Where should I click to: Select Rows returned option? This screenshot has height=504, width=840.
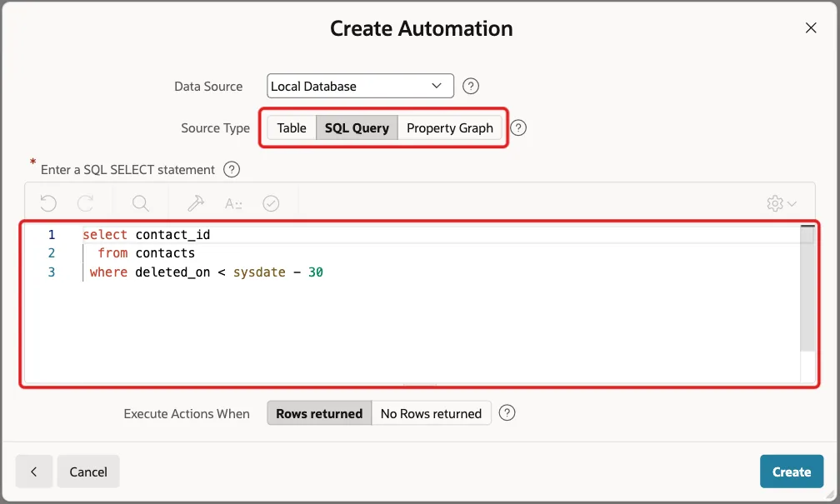point(319,413)
